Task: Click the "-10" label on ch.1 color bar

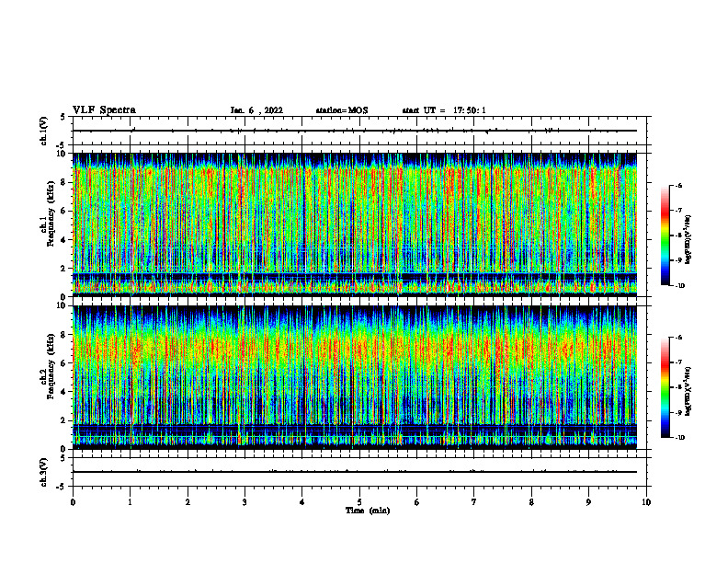Action: point(679,285)
